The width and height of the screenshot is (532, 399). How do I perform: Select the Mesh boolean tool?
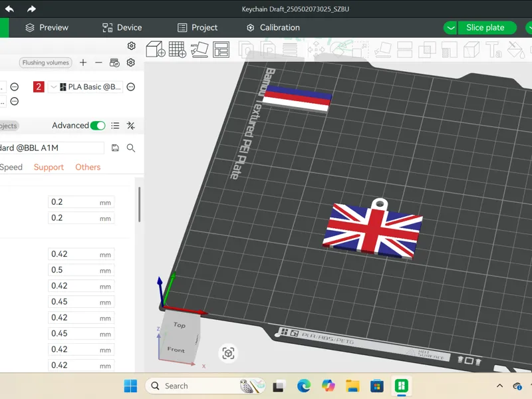click(x=427, y=49)
